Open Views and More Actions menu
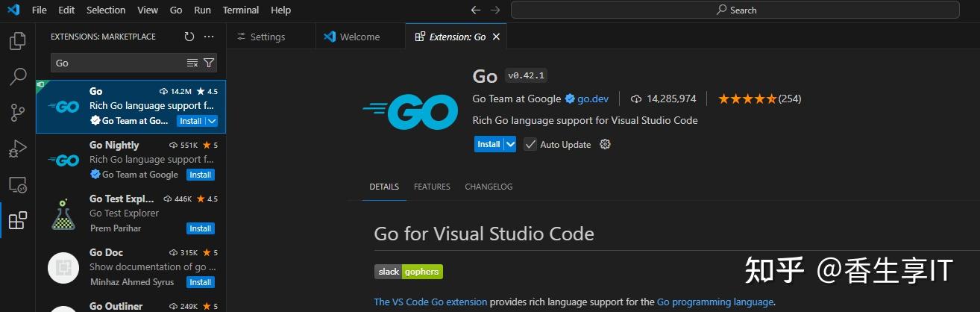This screenshot has width=980, height=312. coord(209,37)
